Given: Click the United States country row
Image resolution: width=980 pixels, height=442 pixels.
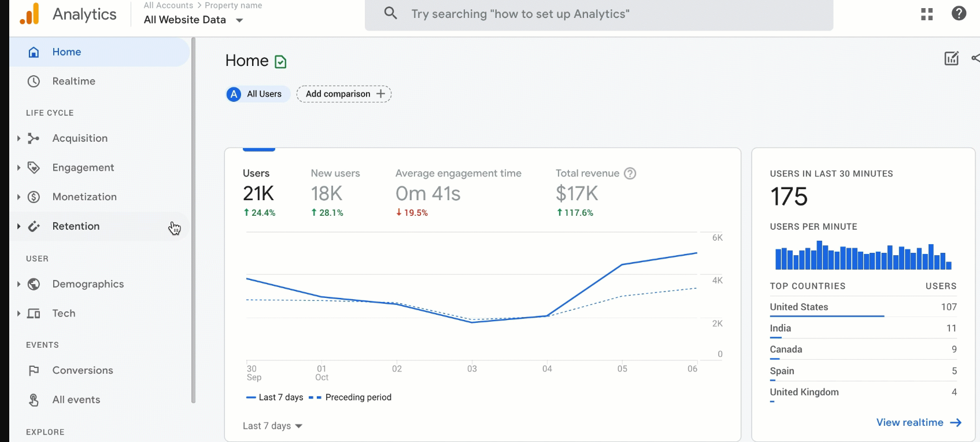Looking at the screenshot, I should [863, 307].
